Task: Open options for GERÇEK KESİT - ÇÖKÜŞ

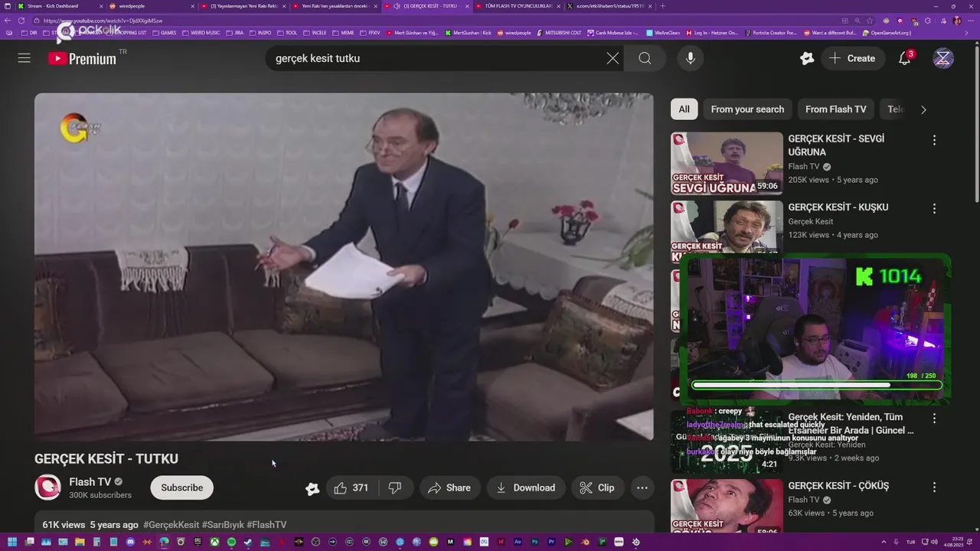Action: click(x=934, y=487)
